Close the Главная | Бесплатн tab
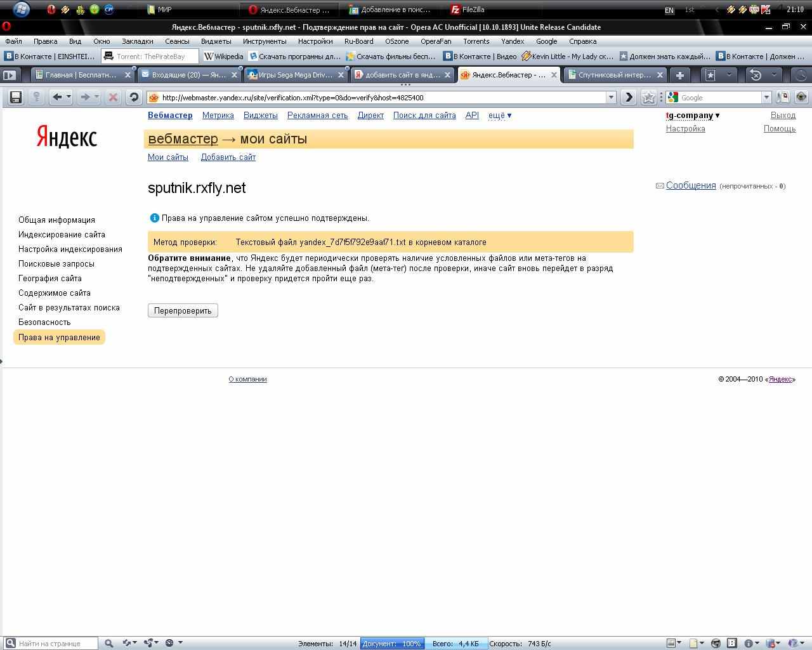Image resolution: width=812 pixels, height=650 pixels. coord(128,75)
